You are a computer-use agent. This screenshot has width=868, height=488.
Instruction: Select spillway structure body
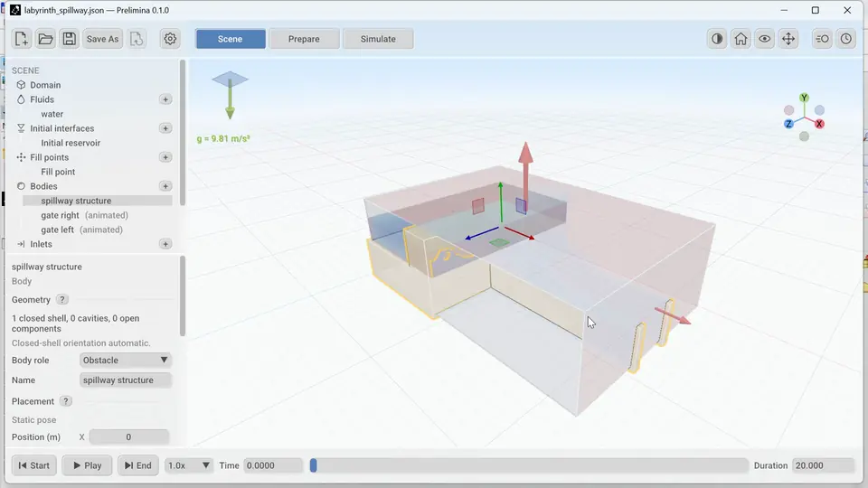[x=98, y=201]
